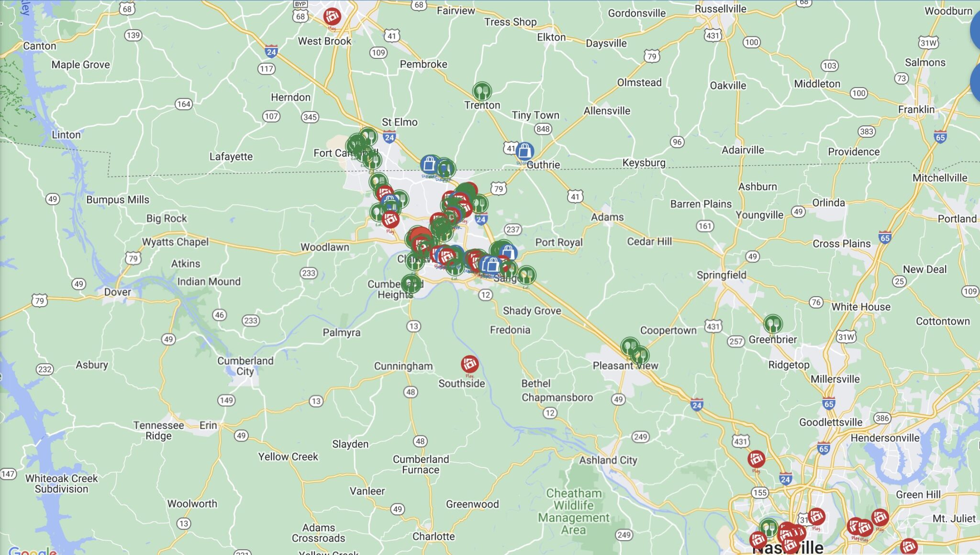Image resolution: width=980 pixels, height=555 pixels.
Task: Click the Dover town label
Action: [117, 292]
